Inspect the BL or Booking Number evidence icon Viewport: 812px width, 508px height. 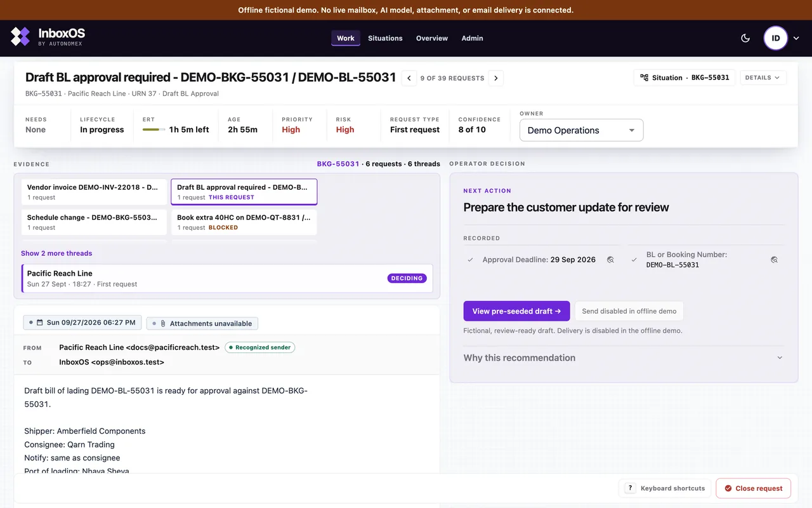tap(774, 260)
